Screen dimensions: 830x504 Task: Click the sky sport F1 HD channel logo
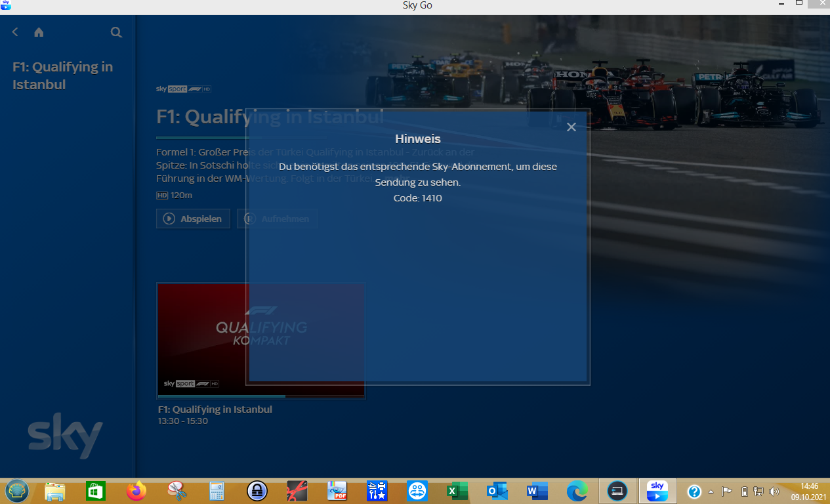point(184,89)
